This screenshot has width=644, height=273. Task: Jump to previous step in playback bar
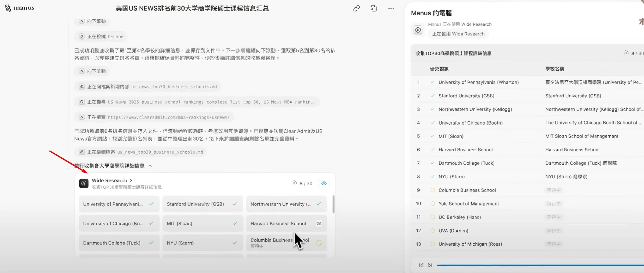coord(421,265)
